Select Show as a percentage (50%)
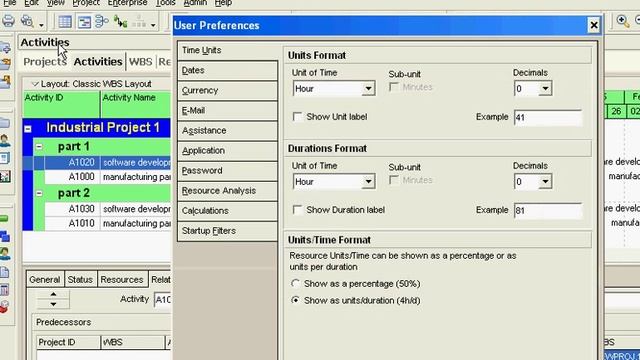The width and height of the screenshot is (640, 360). pyautogui.click(x=296, y=283)
